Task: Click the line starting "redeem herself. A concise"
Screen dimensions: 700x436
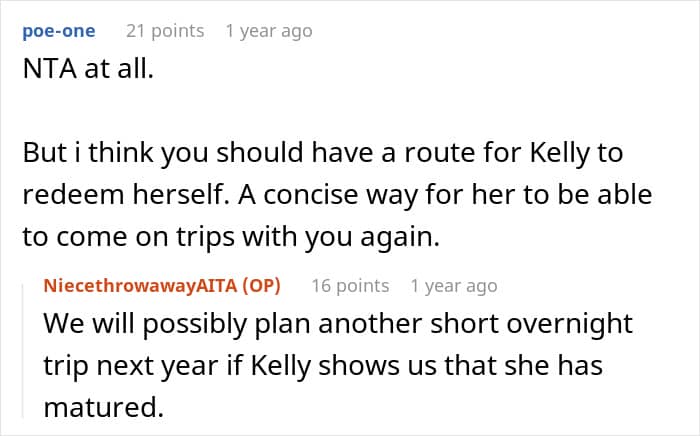Action: pos(338,195)
